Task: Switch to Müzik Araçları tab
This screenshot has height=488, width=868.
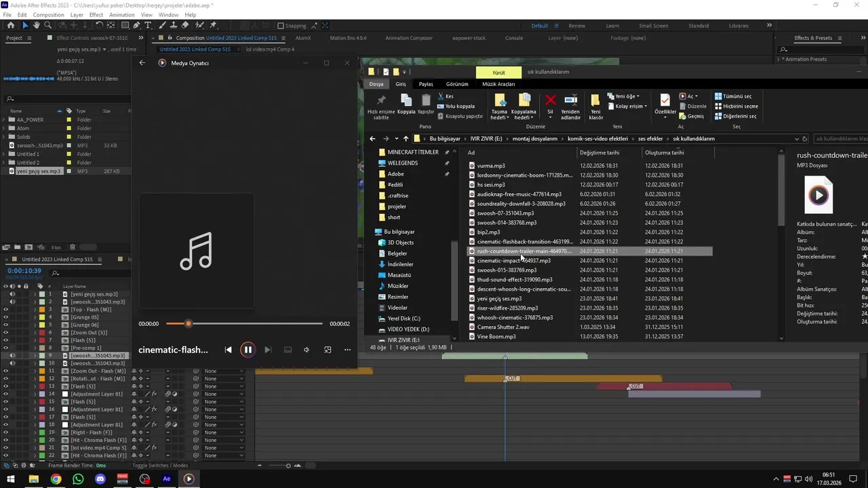Action: (x=498, y=84)
